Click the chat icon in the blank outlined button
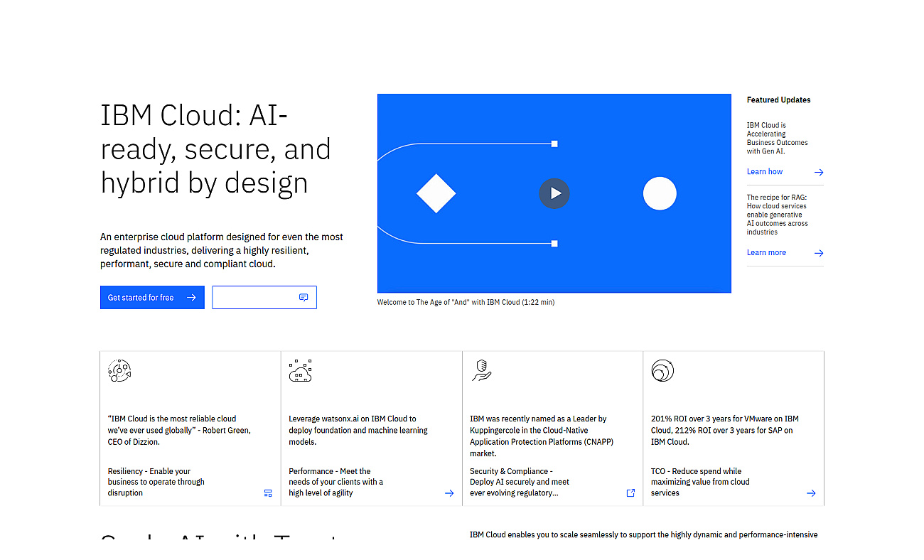This screenshot has width=924, height=560. click(303, 298)
